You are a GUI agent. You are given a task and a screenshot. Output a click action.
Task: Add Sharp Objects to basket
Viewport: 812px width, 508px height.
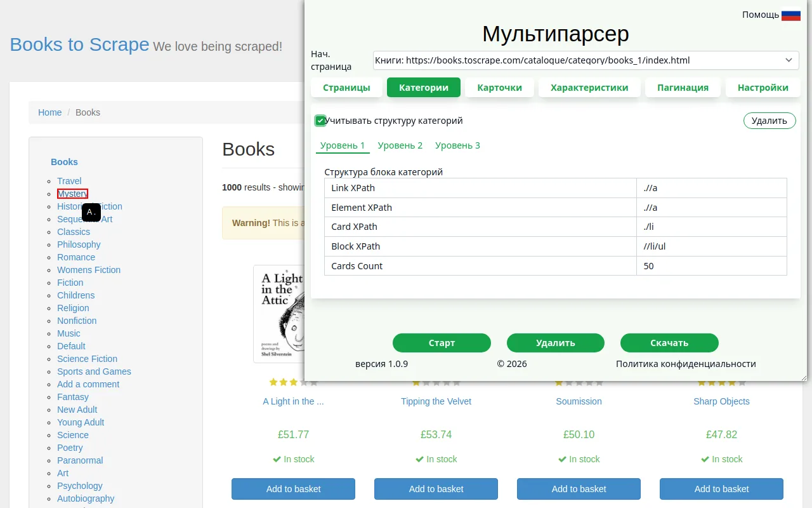[x=721, y=489]
